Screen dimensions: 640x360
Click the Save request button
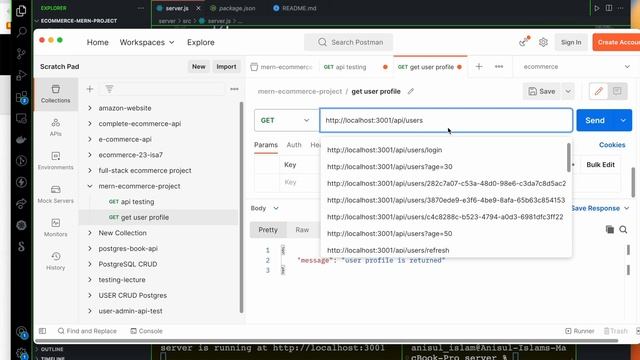(542, 91)
